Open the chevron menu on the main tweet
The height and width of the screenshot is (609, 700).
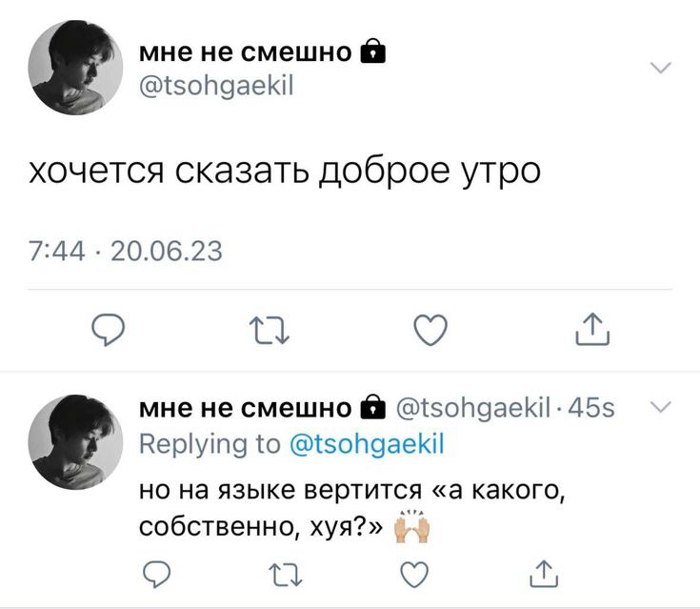[x=660, y=68]
